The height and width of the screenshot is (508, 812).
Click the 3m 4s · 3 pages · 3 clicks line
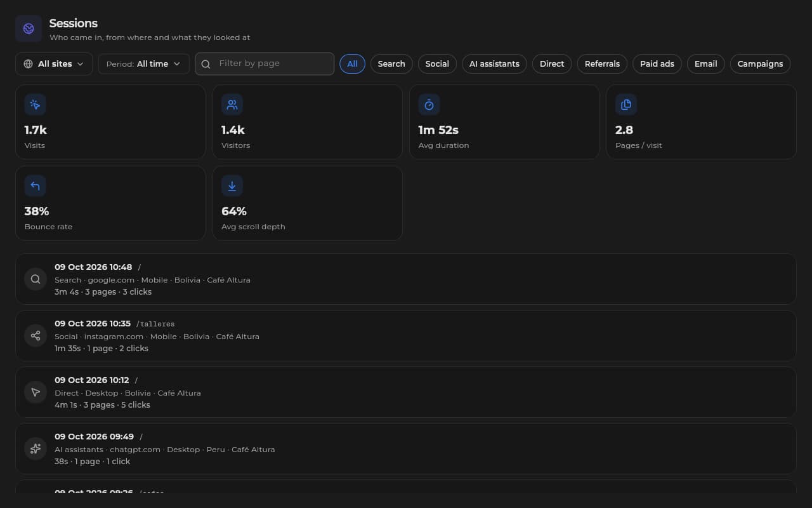coord(103,291)
